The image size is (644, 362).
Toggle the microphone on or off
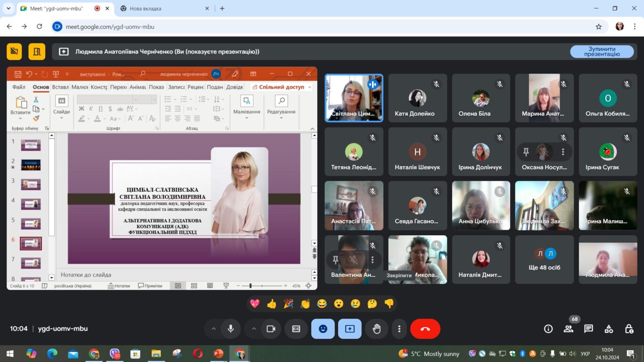point(231,329)
